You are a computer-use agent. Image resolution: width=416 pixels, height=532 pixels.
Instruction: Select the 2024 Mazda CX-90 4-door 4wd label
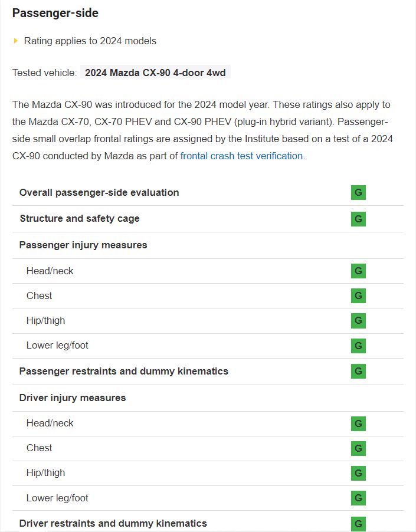155,73
